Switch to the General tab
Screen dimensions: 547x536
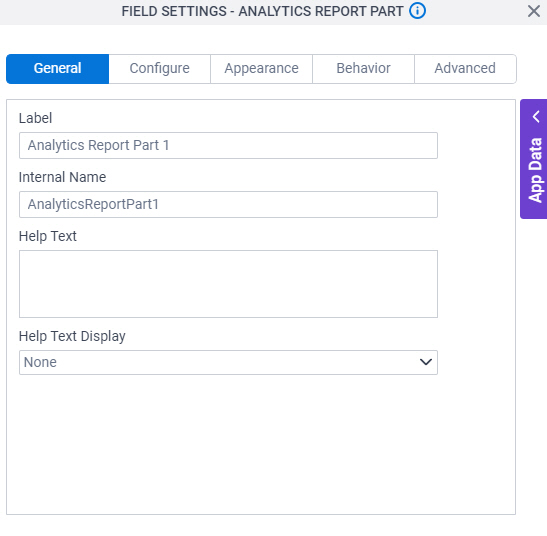point(58,69)
